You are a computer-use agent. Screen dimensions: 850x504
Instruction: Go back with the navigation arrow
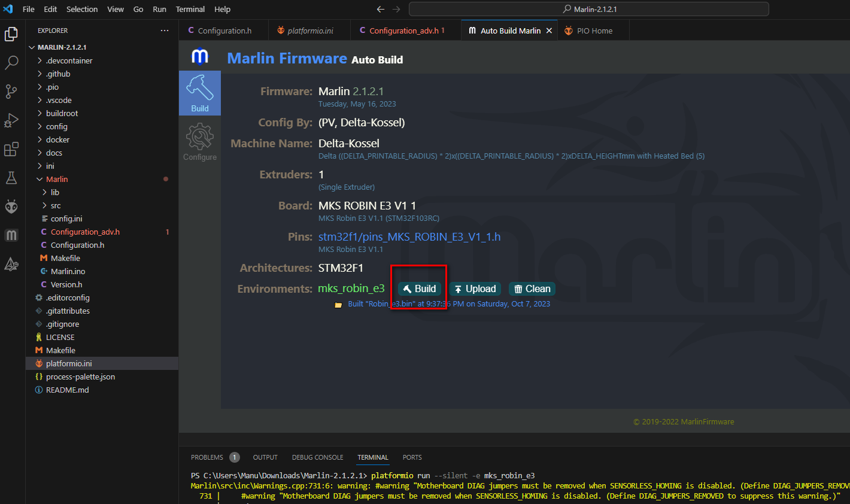(381, 9)
